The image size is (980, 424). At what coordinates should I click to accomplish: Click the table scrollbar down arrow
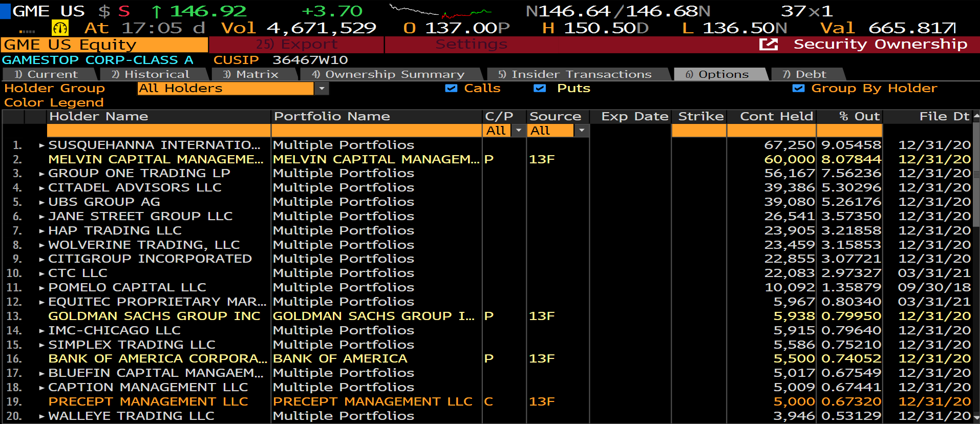coord(976,417)
